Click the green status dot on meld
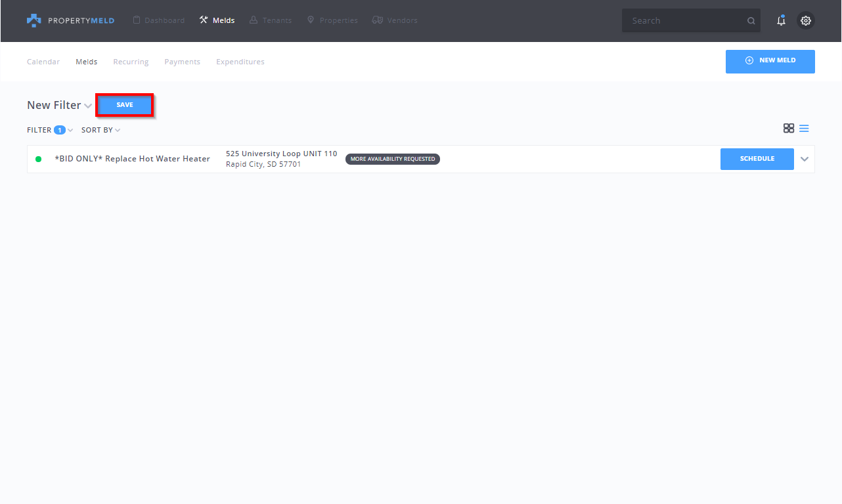842x504 pixels. (39, 159)
